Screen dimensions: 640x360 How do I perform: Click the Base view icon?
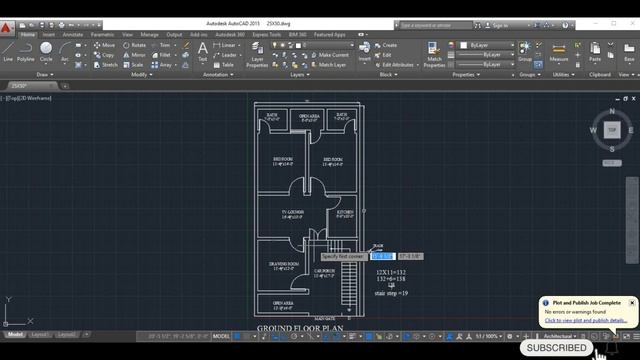629,52
